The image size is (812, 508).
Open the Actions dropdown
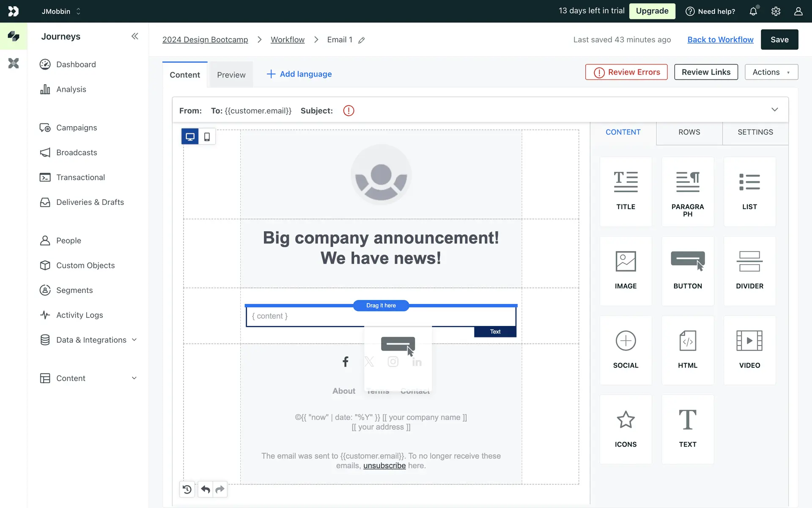[x=771, y=72]
